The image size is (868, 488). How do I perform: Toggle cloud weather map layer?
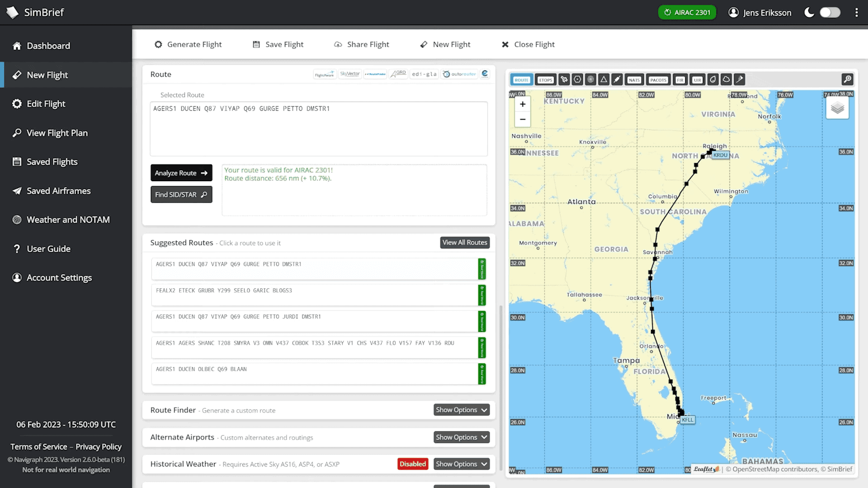726,80
